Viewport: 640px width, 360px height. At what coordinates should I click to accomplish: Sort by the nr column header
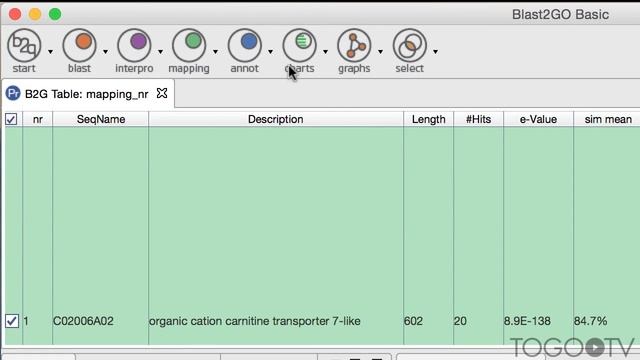(38, 119)
